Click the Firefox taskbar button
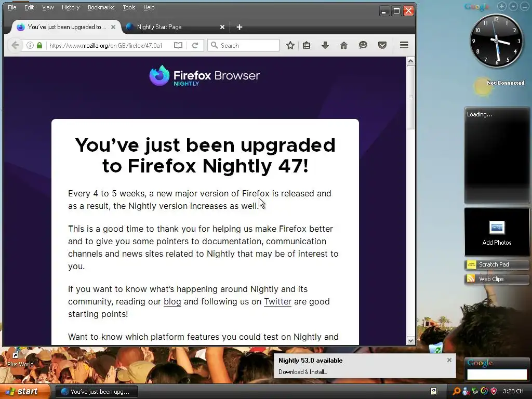532x399 pixels. coord(96,392)
